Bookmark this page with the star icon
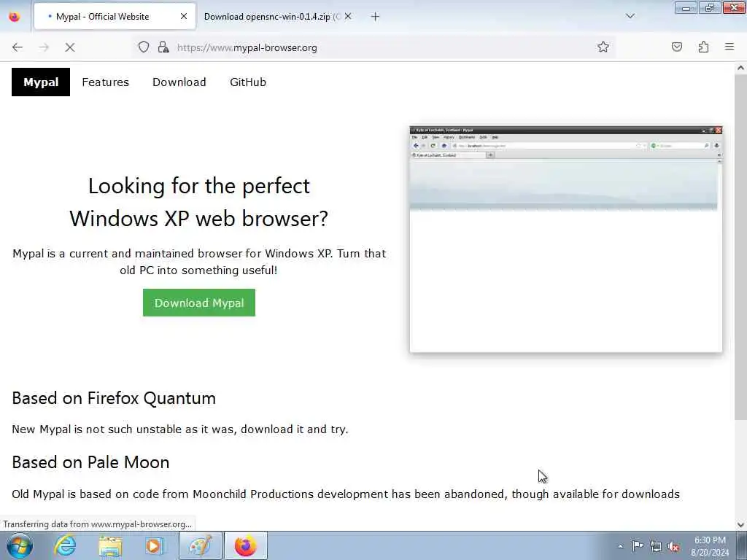The height and width of the screenshot is (560, 747). pyautogui.click(x=603, y=47)
